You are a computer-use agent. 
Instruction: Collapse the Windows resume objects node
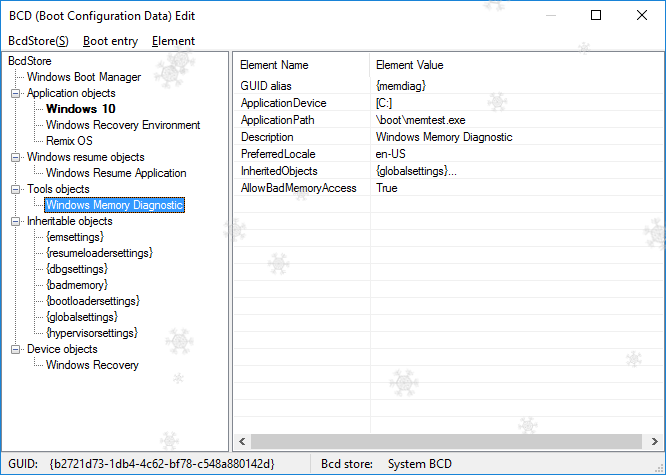(16, 157)
